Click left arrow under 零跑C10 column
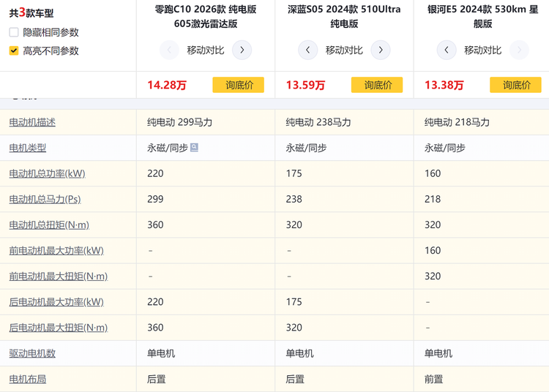549x392 pixels. [x=169, y=50]
